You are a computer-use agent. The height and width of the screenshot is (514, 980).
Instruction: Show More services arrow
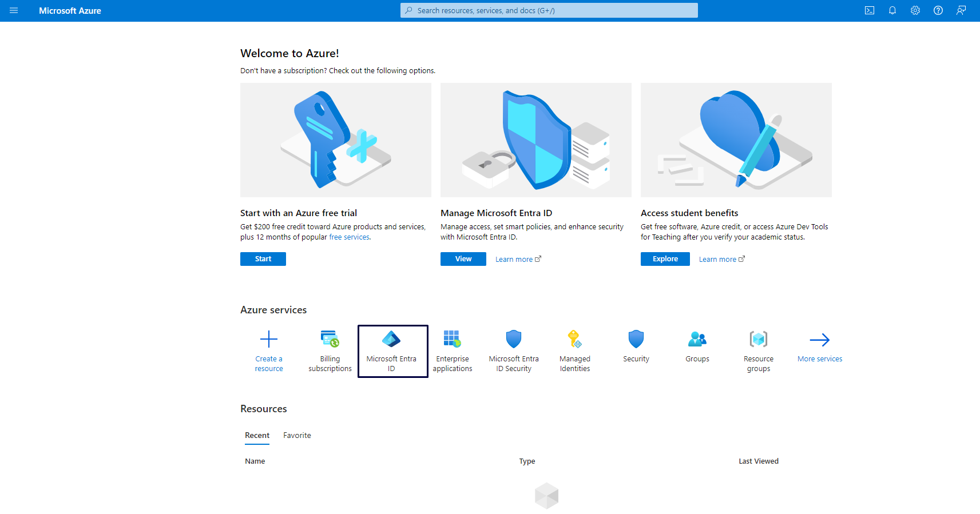(x=819, y=340)
